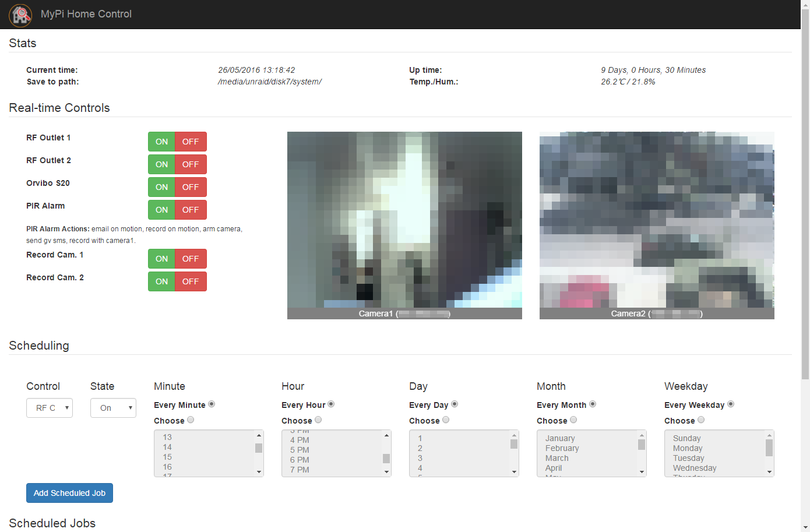Switch RF Outlet 2 OFF
This screenshot has width=810, height=532.
tap(191, 164)
